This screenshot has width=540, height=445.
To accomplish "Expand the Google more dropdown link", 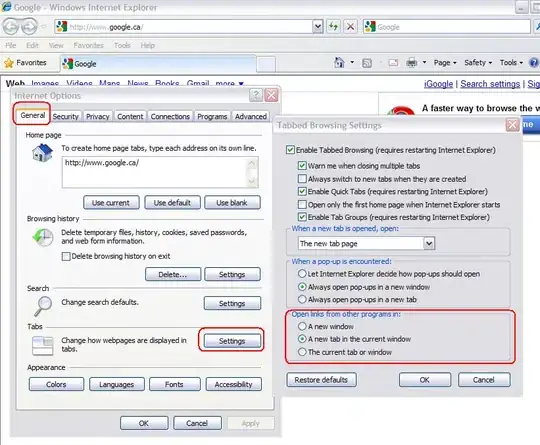I will [x=230, y=84].
